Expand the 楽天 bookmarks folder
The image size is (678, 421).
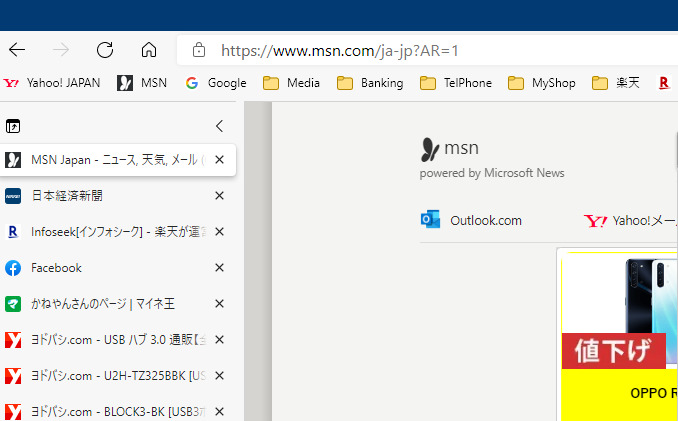click(615, 83)
